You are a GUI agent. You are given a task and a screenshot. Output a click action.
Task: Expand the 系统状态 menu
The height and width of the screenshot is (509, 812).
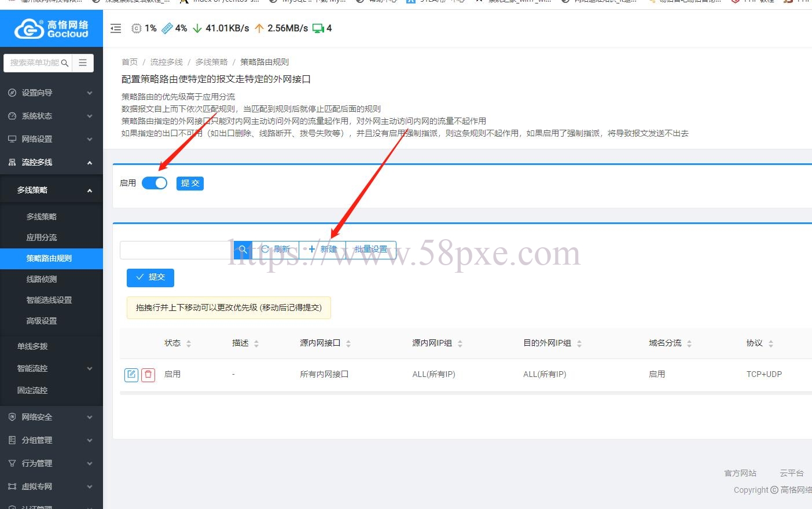coord(52,116)
